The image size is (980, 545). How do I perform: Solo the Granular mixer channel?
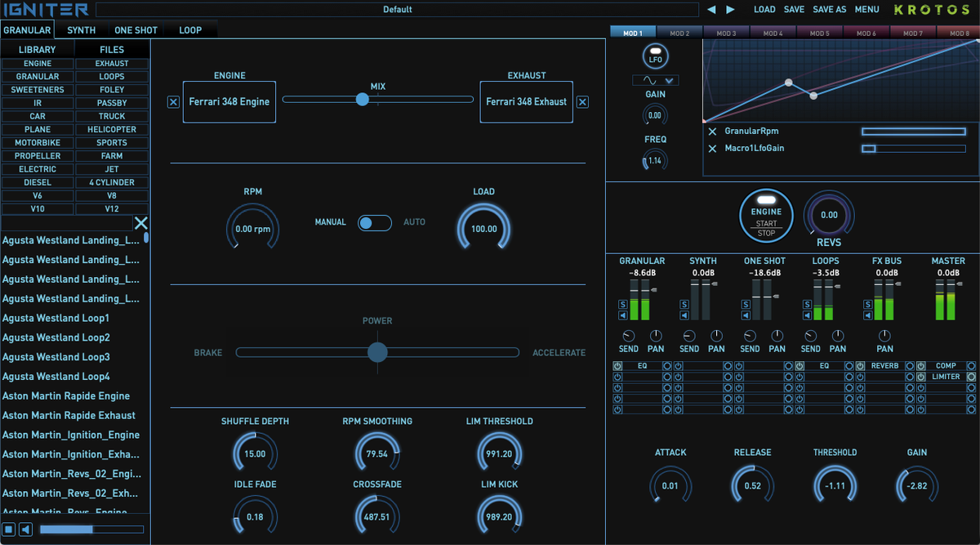623,305
